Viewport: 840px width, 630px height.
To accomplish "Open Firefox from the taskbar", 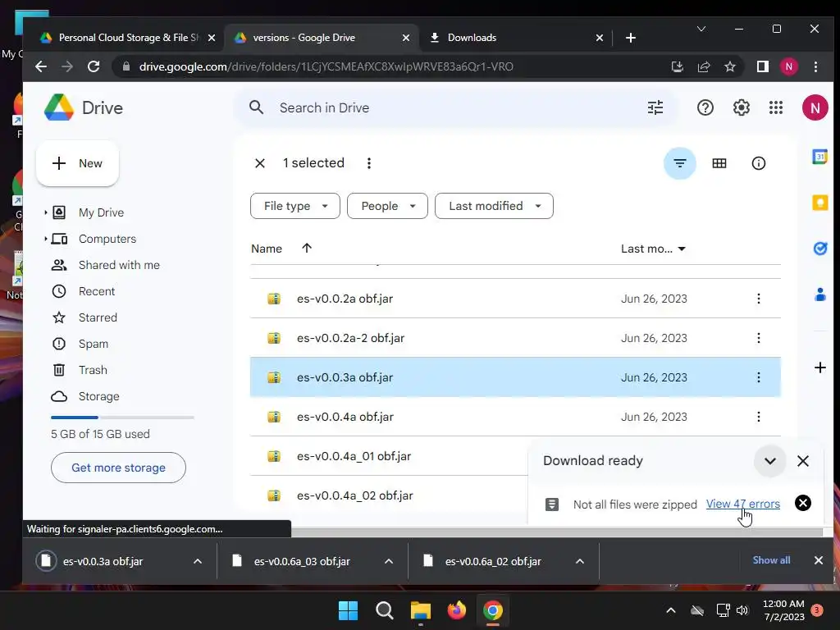I will pos(456,610).
